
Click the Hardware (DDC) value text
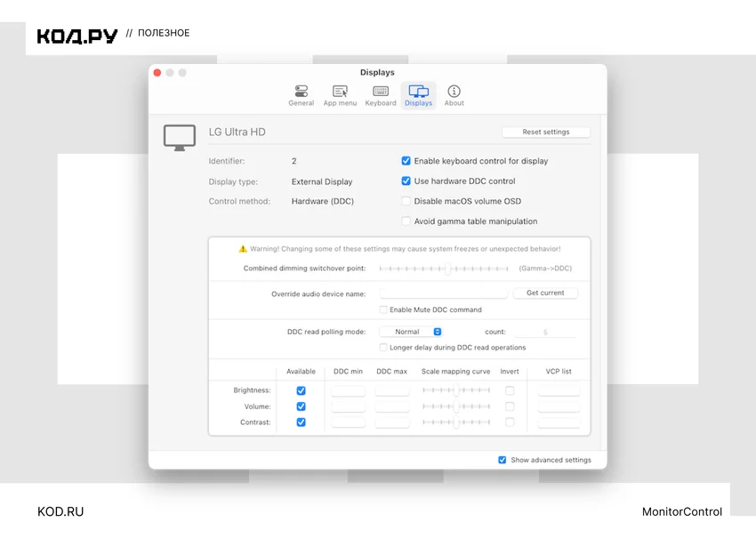pos(323,201)
